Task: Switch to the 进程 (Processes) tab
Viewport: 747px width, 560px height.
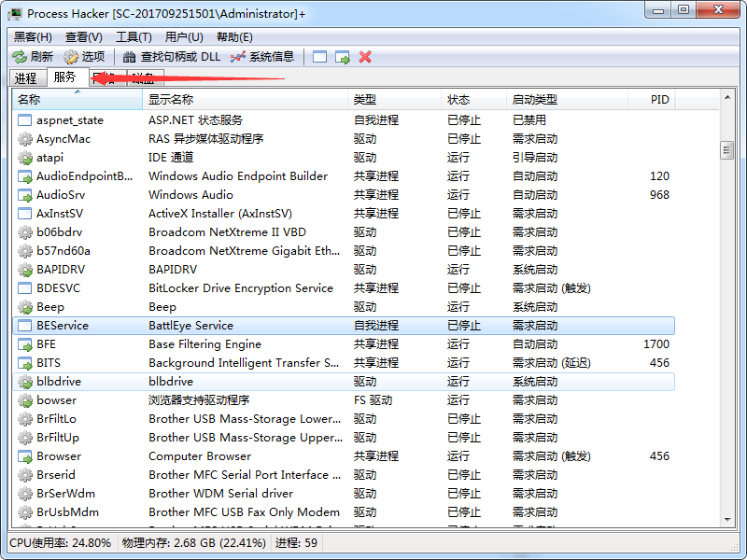Action: (25, 78)
